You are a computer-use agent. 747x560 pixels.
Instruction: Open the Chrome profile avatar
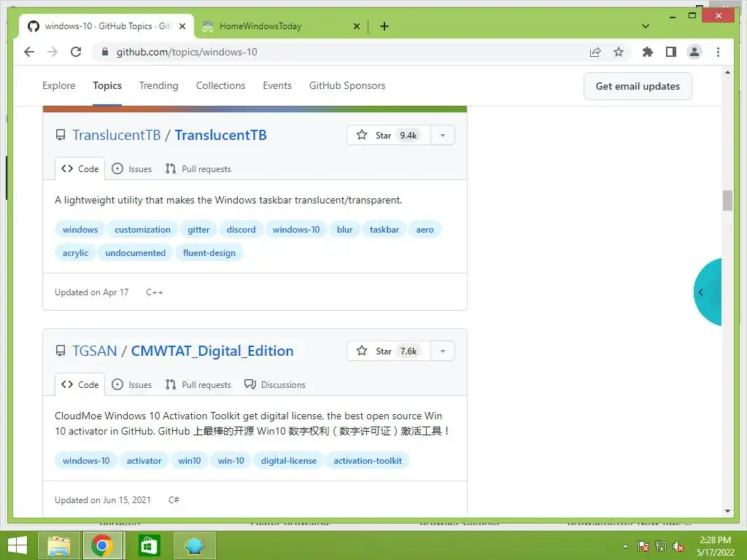[694, 52]
